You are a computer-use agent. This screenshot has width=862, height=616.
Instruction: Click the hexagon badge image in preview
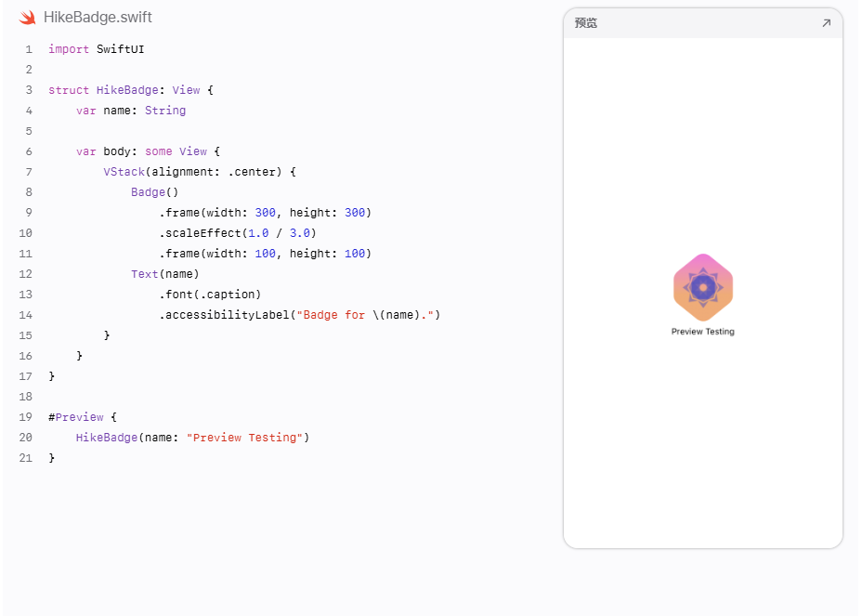(702, 287)
